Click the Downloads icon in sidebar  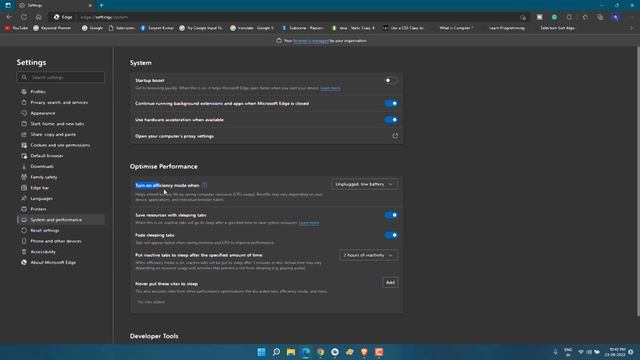pos(24,167)
